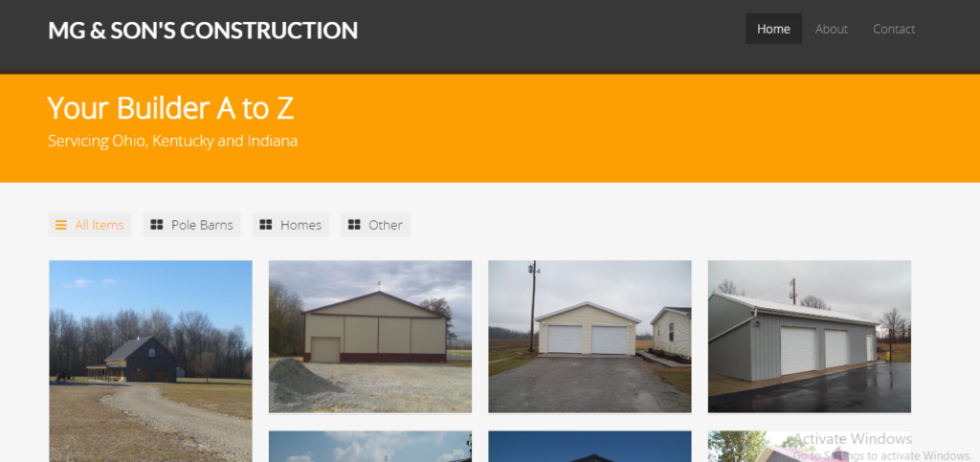Open the partially visible dark blue sky thumbnail

coord(590,447)
